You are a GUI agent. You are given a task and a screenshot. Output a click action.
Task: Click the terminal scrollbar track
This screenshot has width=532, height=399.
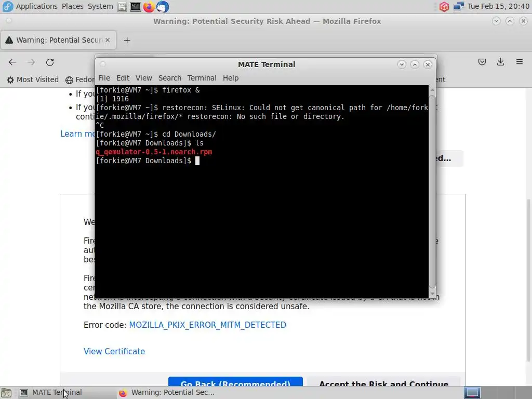[432, 192]
